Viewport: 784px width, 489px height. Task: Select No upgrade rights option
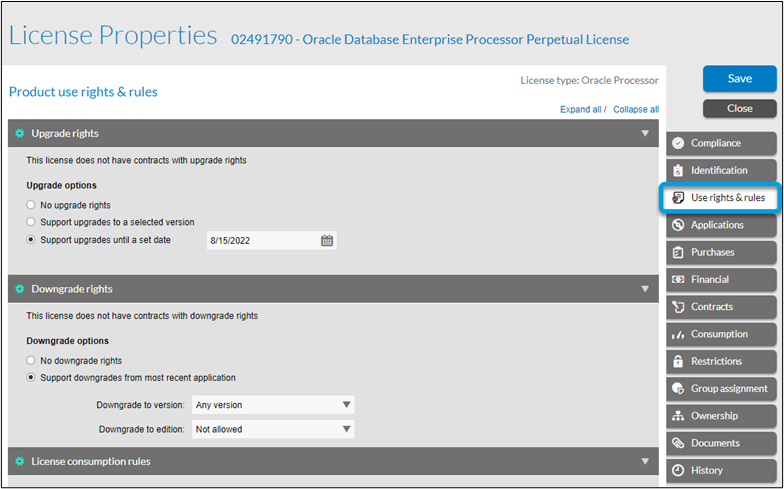(31, 205)
